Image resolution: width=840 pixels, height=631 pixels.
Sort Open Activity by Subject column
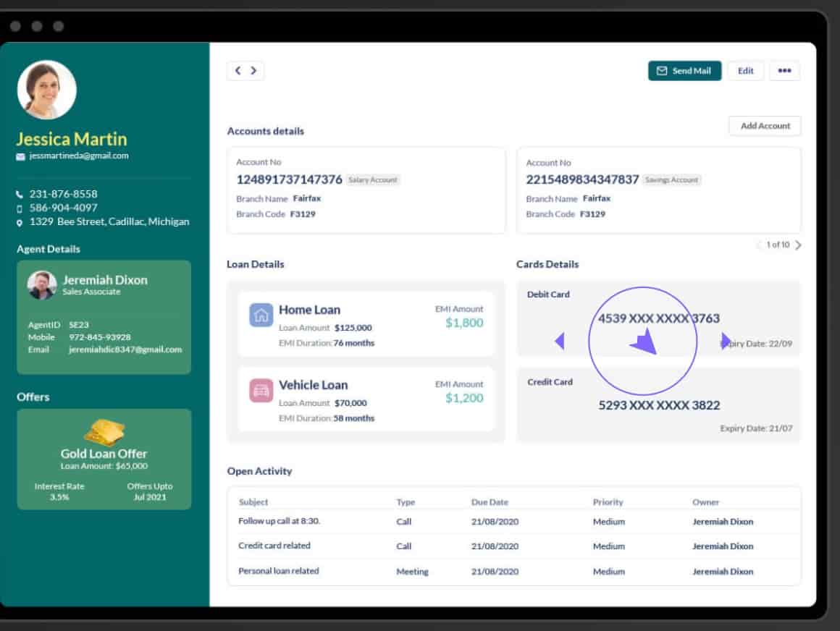(253, 502)
